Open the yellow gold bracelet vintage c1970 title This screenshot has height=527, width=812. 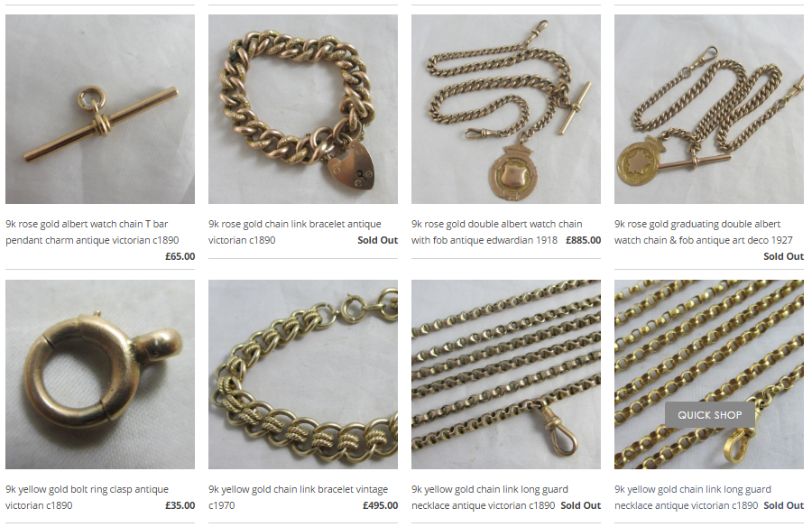click(x=299, y=497)
